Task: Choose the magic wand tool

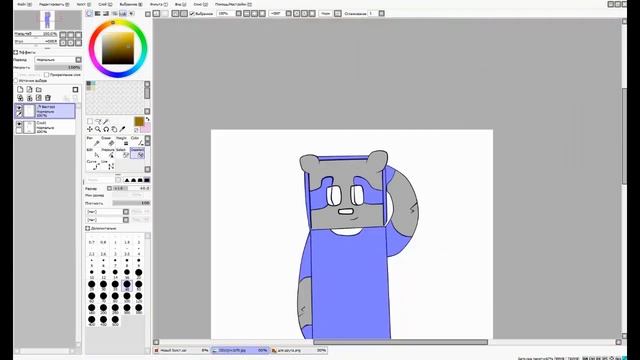Action: (x=106, y=121)
